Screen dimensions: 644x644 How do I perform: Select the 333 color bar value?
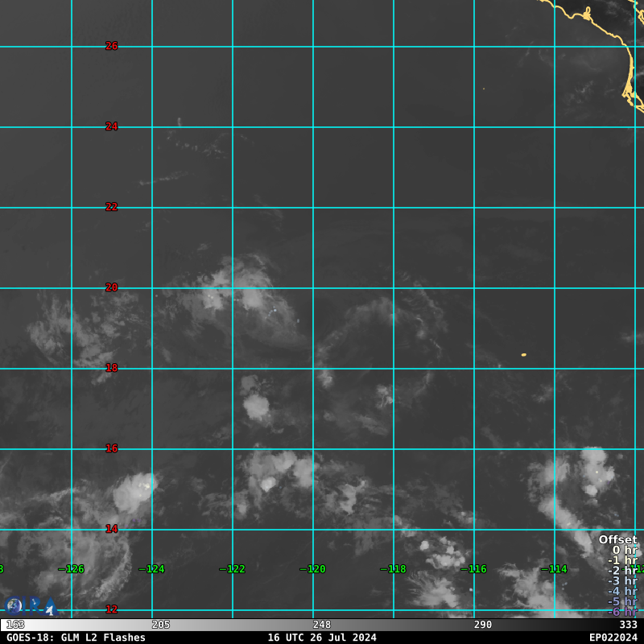point(628,625)
